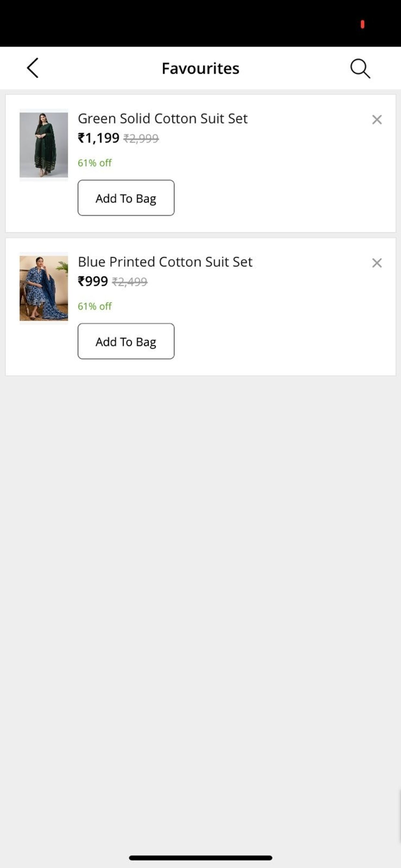Add the Green Solid Cotton Suit Set to bag
This screenshot has height=868, width=401.
click(126, 198)
